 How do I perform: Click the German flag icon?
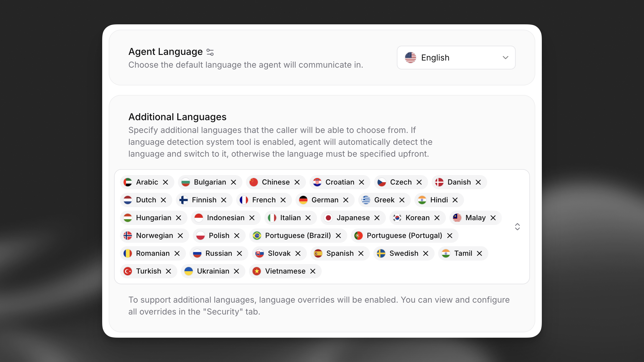coord(304,200)
